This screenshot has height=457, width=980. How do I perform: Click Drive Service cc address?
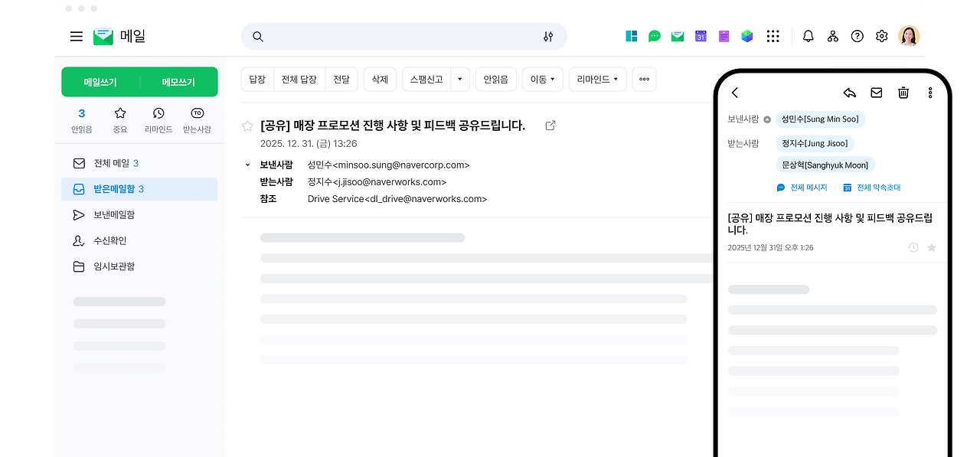397,198
